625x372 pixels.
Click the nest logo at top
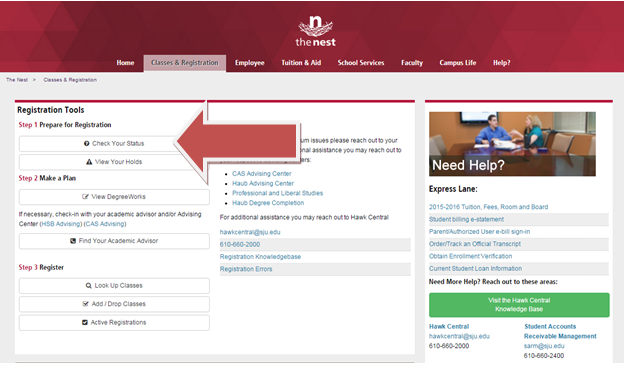315,31
